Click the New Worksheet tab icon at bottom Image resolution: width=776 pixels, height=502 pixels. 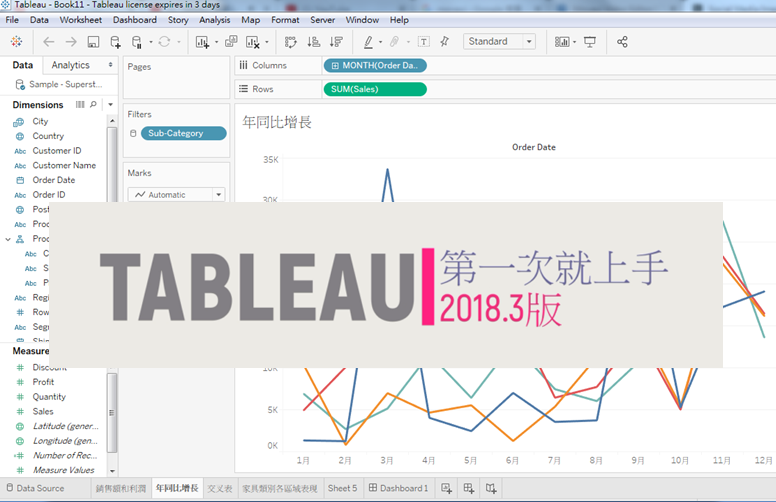[x=446, y=488]
